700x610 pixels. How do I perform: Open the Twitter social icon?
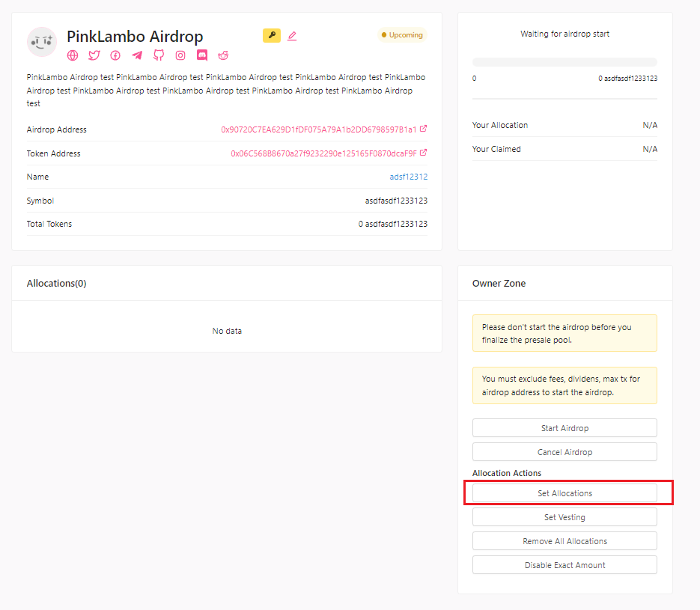[x=94, y=55]
